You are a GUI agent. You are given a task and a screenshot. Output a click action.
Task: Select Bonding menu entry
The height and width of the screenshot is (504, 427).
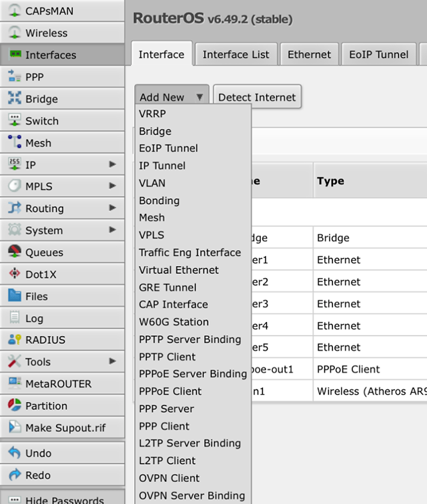click(193, 200)
